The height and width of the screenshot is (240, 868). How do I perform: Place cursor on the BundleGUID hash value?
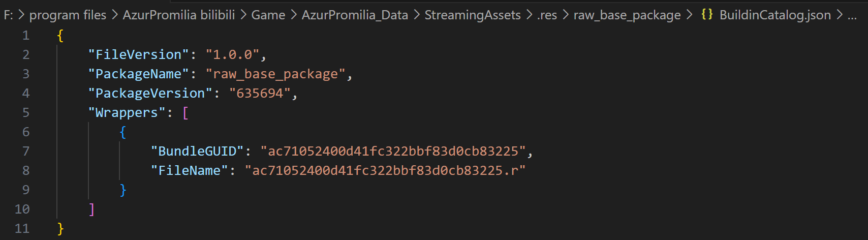(x=393, y=151)
